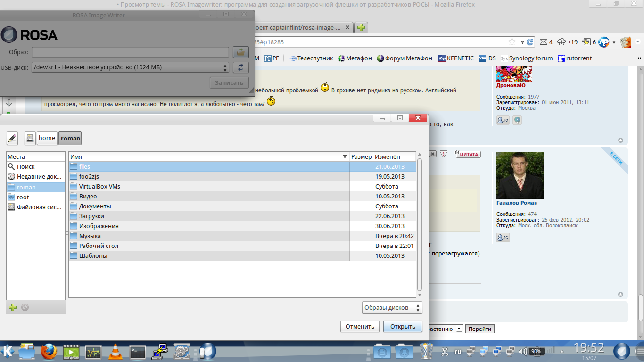The width and height of the screenshot is (644, 362).
Task: Open File system in the Places sidebar
Action: (36, 207)
